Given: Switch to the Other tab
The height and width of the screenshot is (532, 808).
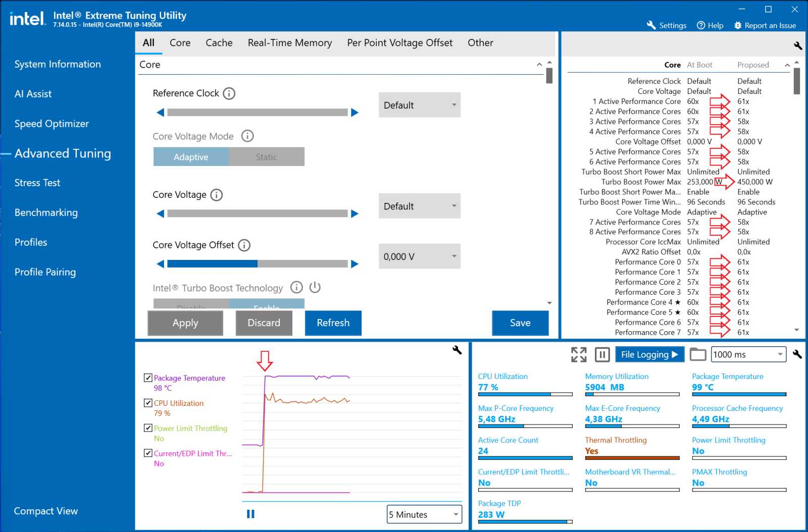Looking at the screenshot, I should pos(480,43).
